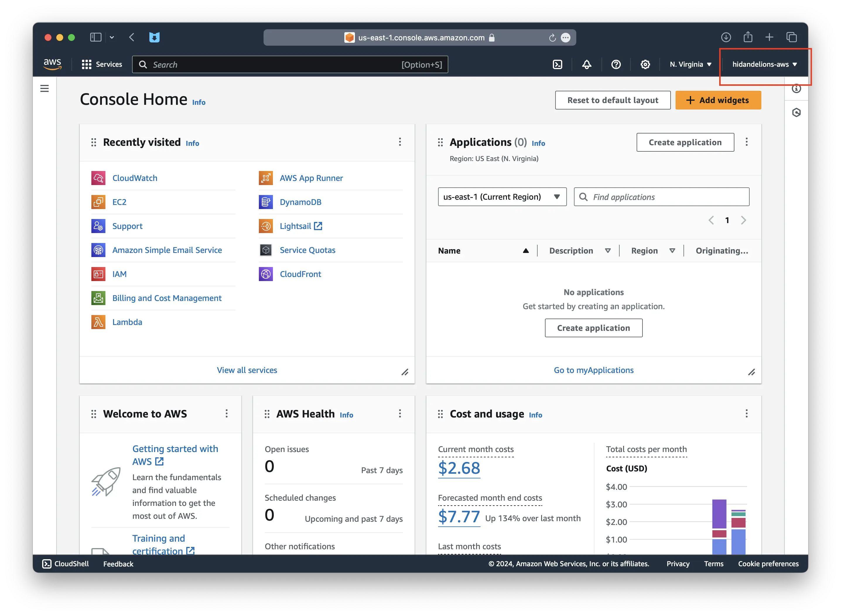The height and width of the screenshot is (616, 841).
Task: Launch CloudShell from top navigation icon
Action: [557, 64]
